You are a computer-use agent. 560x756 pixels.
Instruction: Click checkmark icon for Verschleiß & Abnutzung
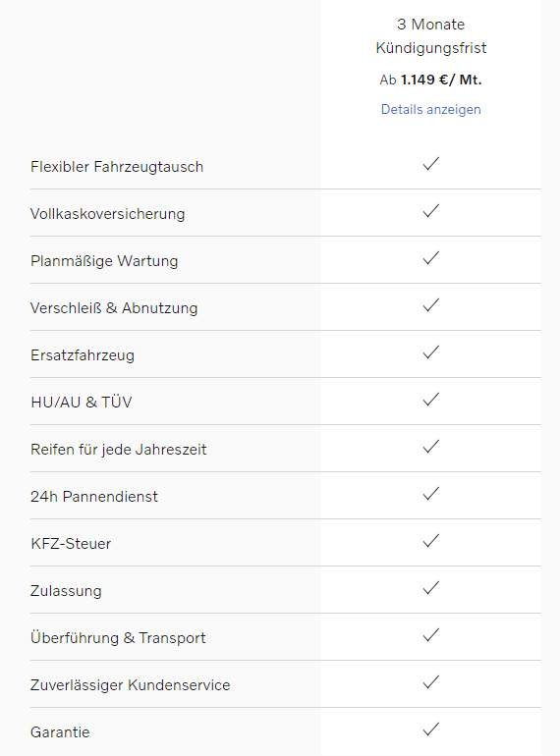431,305
